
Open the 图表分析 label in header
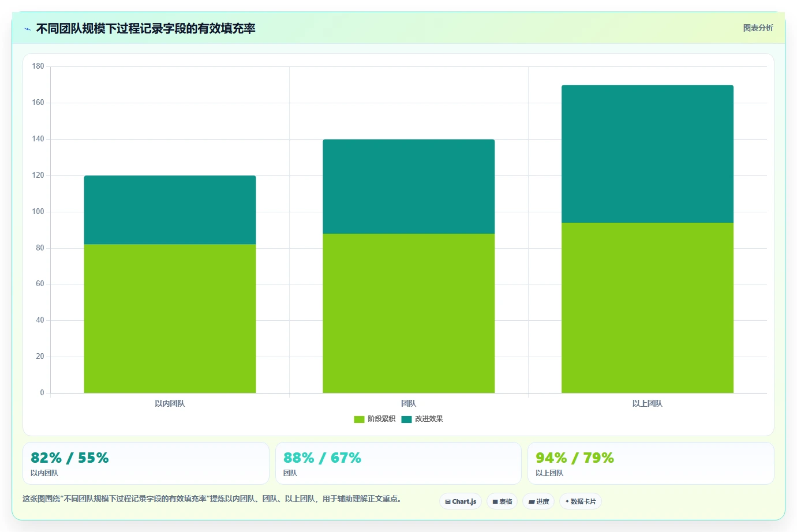pos(758,28)
